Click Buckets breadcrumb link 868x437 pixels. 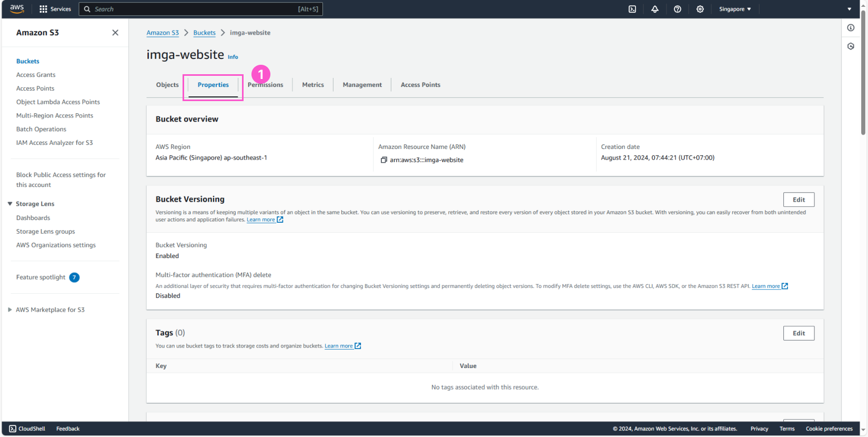point(204,33)
